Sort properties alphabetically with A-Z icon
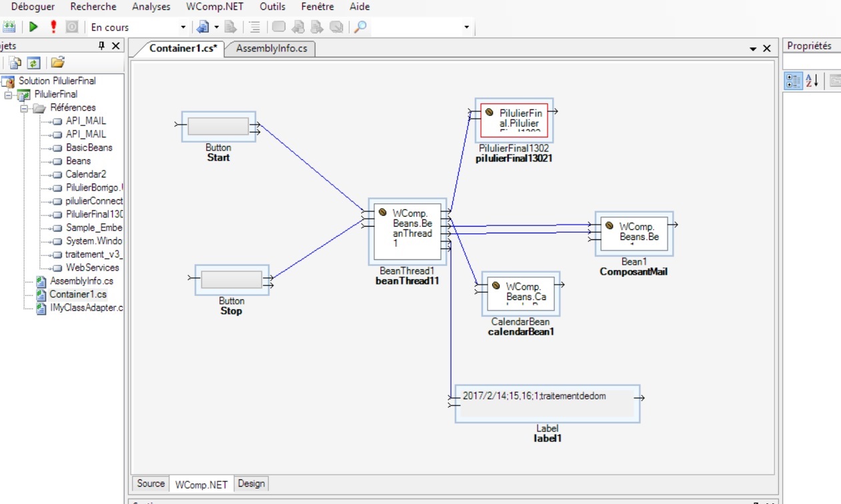841x504 pixels. (812, 81)
